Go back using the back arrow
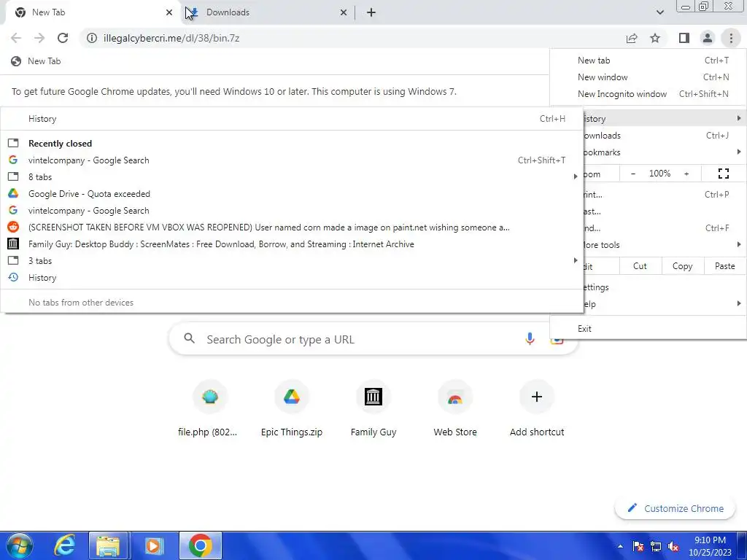Image resolution: width=747 pixels, height=560 pixels. point(16,38)
